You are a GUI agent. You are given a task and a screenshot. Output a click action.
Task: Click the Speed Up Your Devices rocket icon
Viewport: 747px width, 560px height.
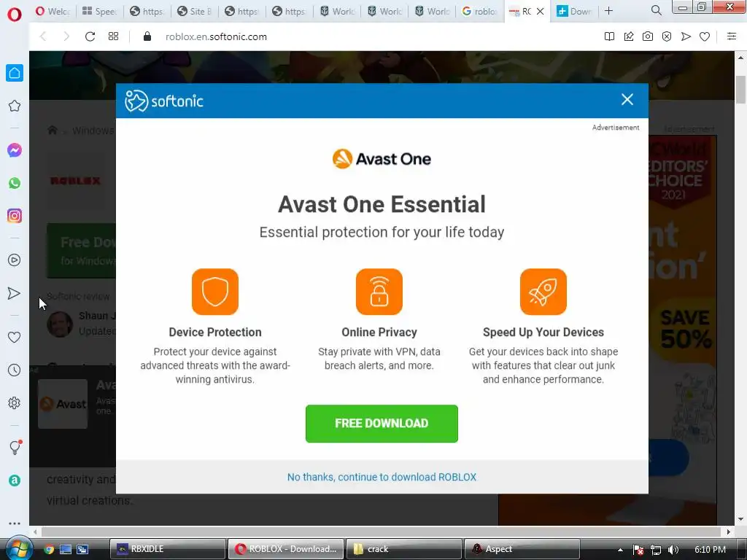click(543, 292)
